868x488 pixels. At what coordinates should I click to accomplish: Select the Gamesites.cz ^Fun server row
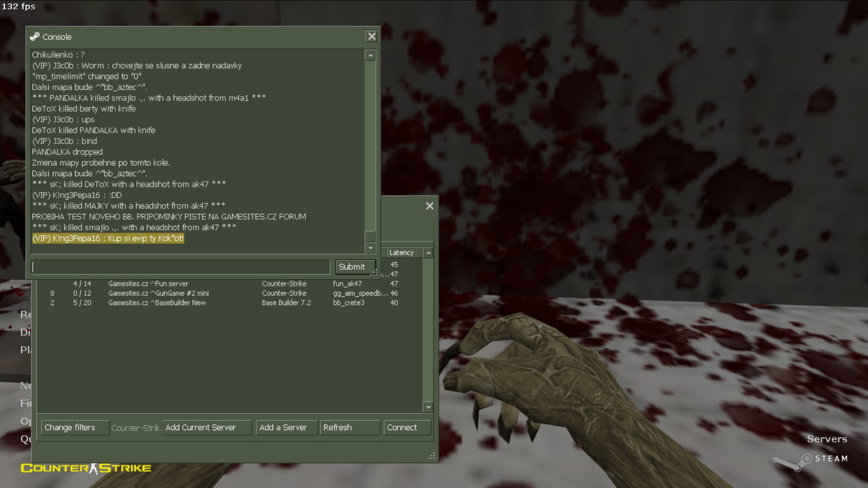[230, 284]
